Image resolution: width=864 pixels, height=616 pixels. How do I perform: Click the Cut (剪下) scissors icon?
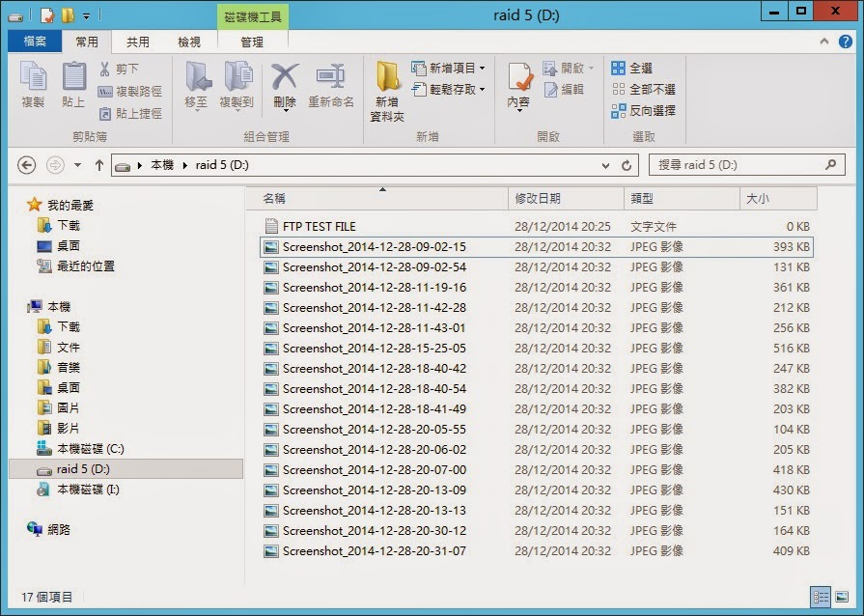click(104, 69)
